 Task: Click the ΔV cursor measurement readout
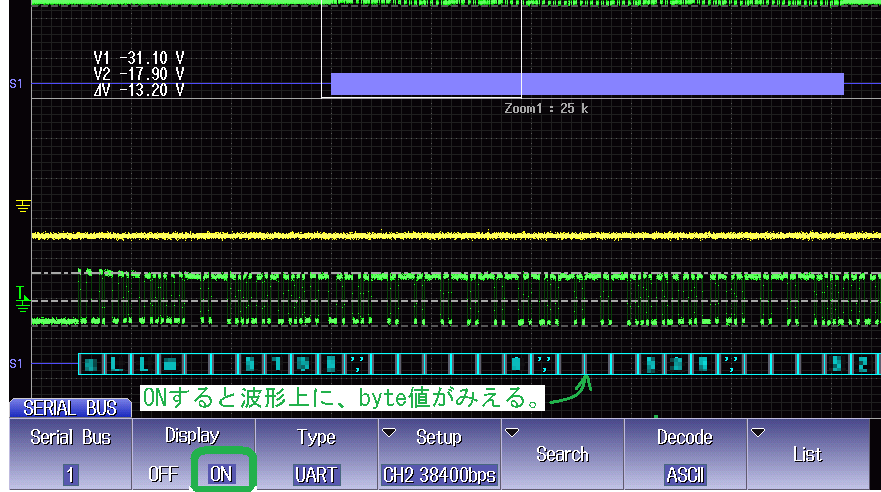click(x=139, y=90)
